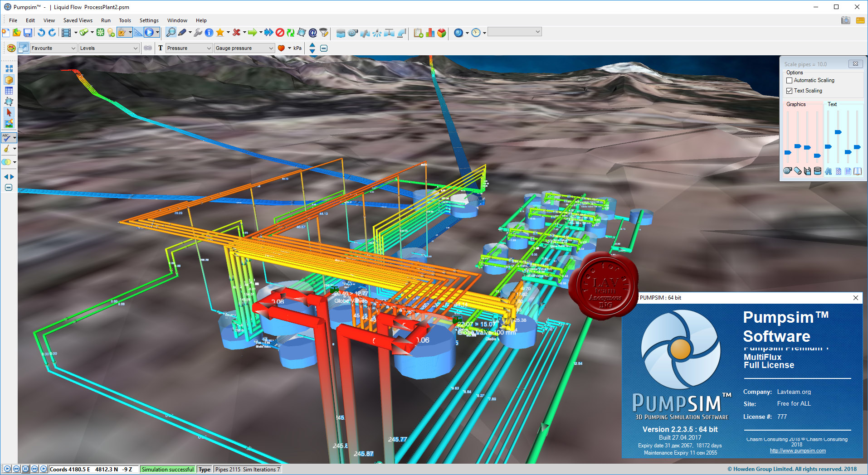Save the model with the floppy disk icon
Viewport: 868px width, 475px height.
pyautogui.click(x=28, y=33)
